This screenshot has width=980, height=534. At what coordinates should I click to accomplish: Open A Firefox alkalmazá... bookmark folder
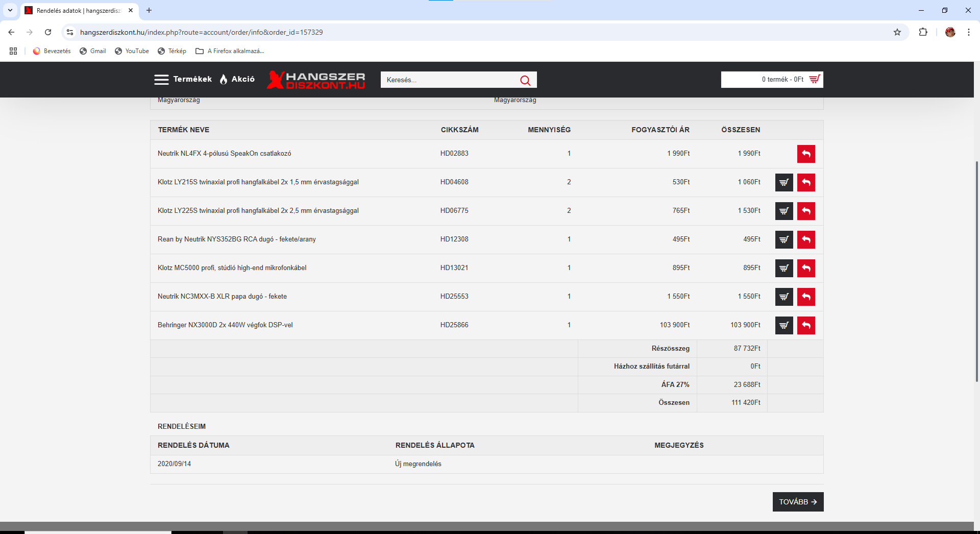(x=230, y=51)
